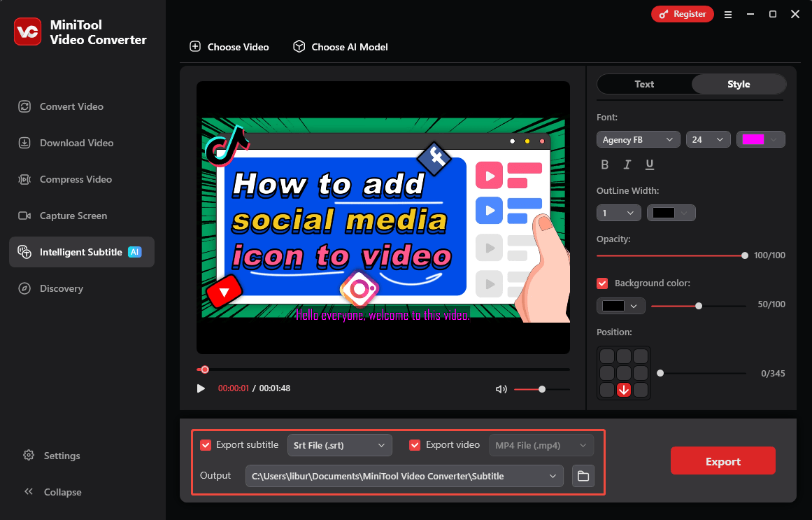Screen dimensions: 812x520
Task: Click Choose Video button
Action: pos(229,47)
